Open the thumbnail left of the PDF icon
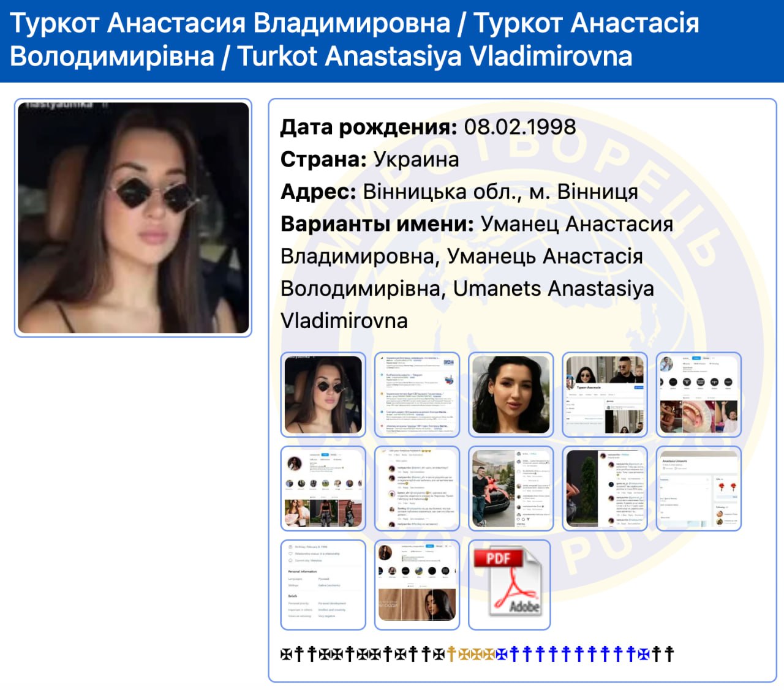Image resolution: width=784 pixels, height=690 pixels. (x=417, y=584)
